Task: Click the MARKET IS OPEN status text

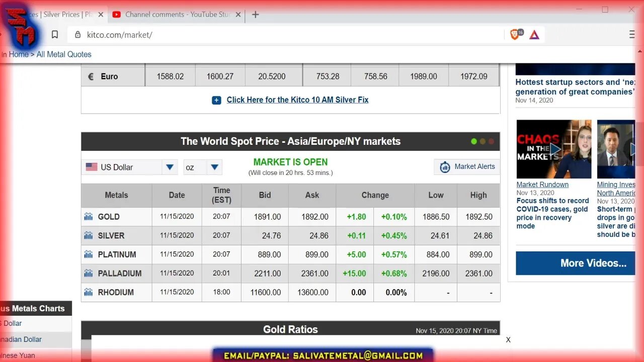Action: [x=290, y=162]
